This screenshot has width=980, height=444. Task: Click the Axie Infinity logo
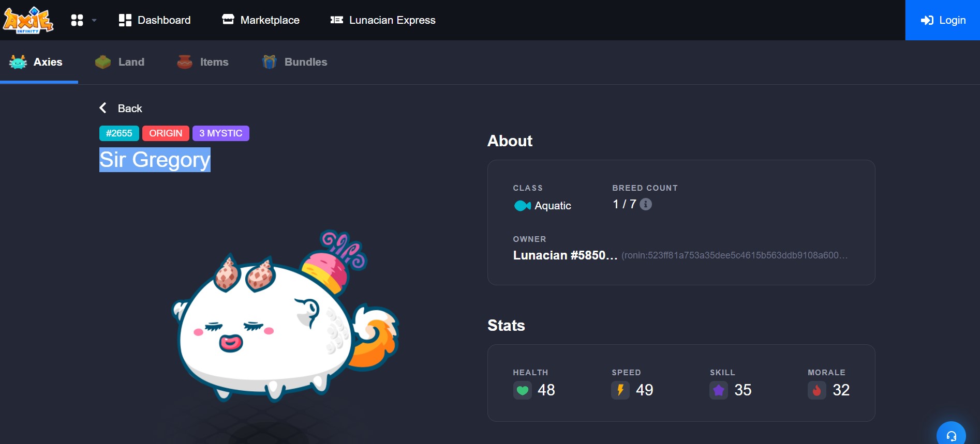(28, 20)
